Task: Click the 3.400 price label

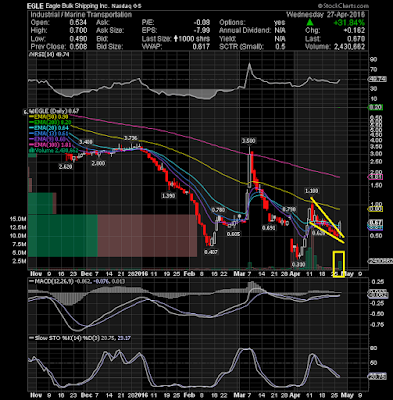Action: pyautogui.click(x=86, y=142)
